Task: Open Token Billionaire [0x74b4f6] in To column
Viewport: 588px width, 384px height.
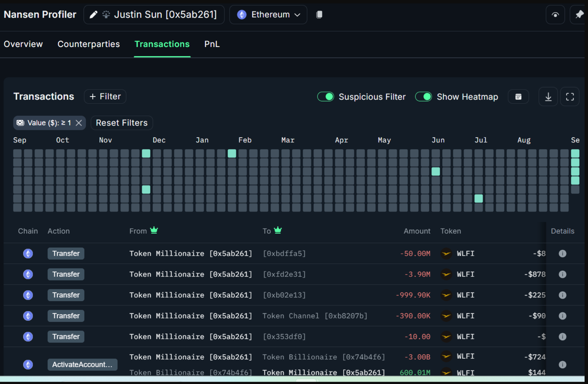Action: pyautogui.click(x=324, y=357)
